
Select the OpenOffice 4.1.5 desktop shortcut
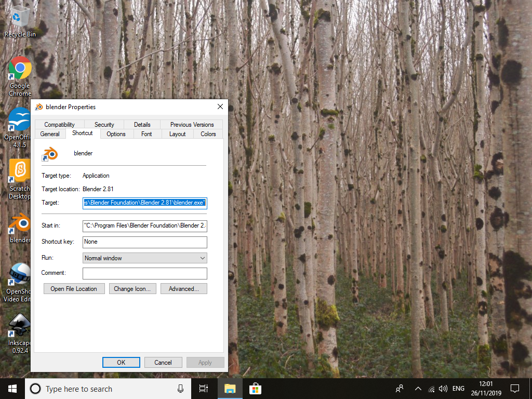click(18, 128)
